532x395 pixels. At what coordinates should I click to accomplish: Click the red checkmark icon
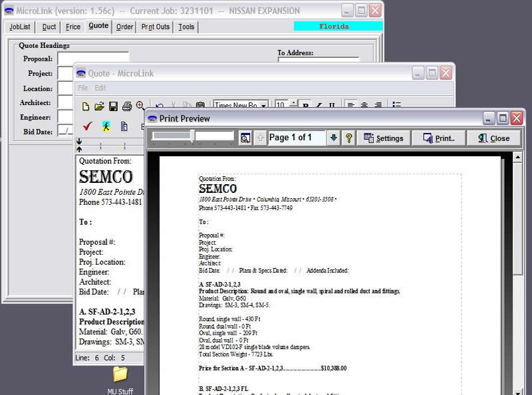[x=86, y=126]
